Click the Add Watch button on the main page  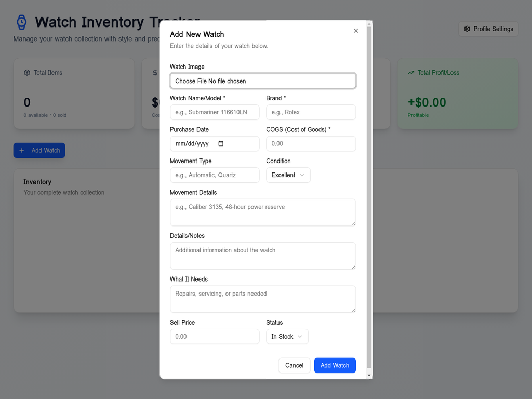point(39,150)
